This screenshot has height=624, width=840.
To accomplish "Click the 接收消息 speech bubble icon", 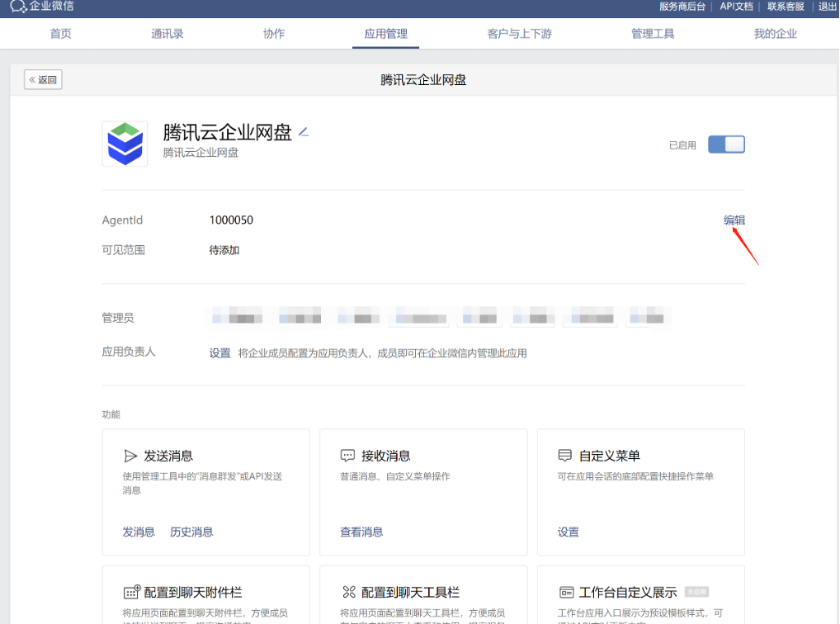I will click(347, 456).
